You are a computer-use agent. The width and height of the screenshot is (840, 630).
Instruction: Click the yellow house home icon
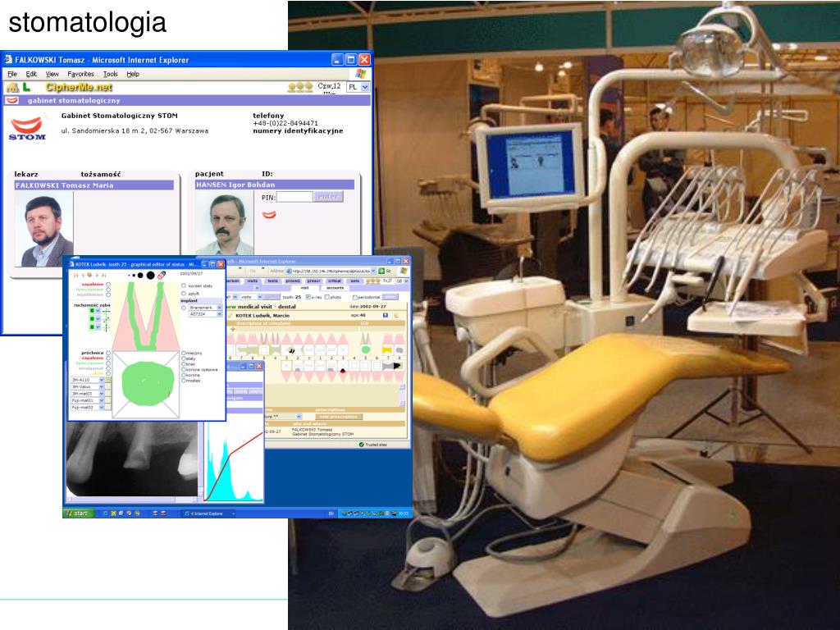tap(12, 87)
